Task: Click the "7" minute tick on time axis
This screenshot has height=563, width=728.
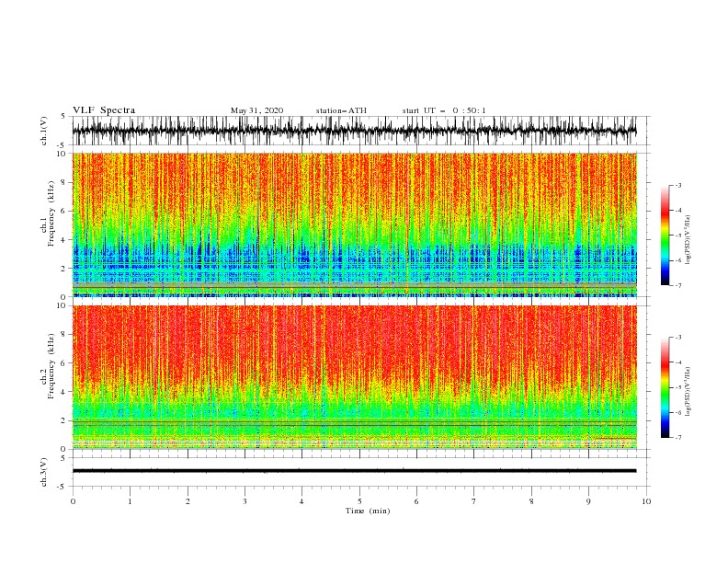Action: (474, 501)
